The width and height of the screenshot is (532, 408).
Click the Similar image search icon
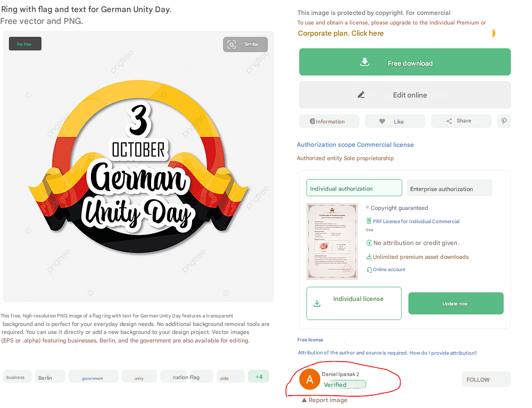(231, 45)
